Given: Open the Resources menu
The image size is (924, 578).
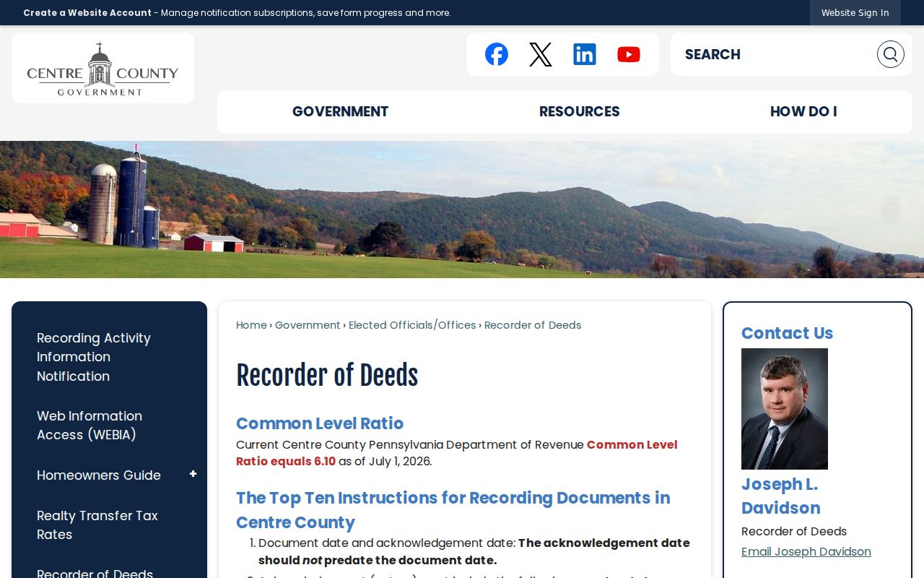Looking at the screenshot, I should 579,111.
